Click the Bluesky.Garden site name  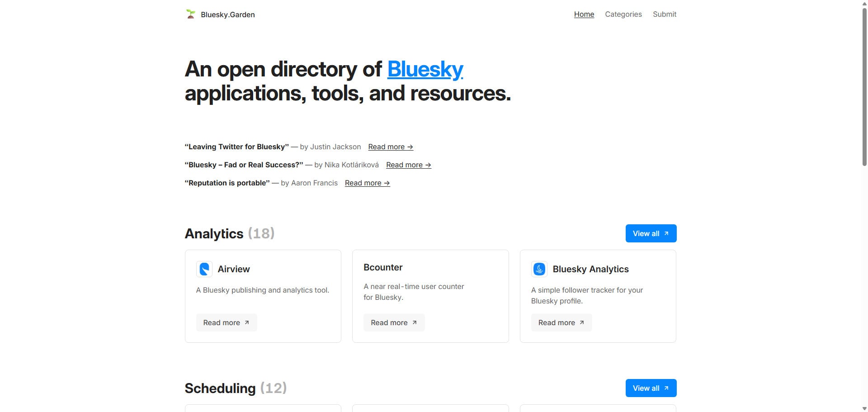point(228,14)
